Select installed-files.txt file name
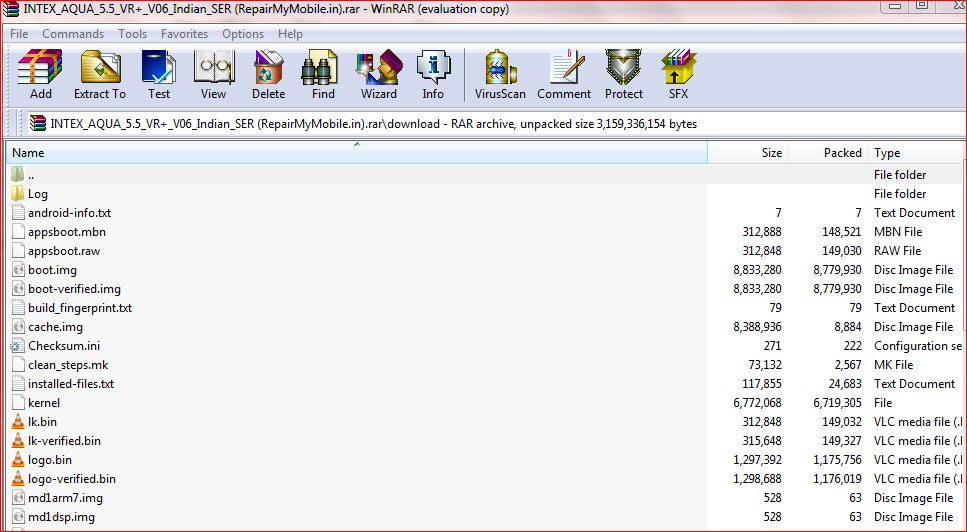967x532 pixels. click(x=71, y=384)
